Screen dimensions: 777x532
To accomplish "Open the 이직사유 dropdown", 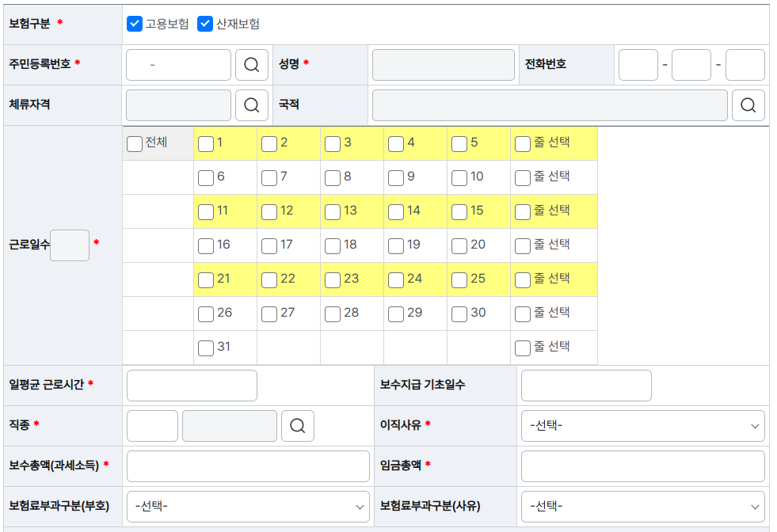I will point(642,426).
